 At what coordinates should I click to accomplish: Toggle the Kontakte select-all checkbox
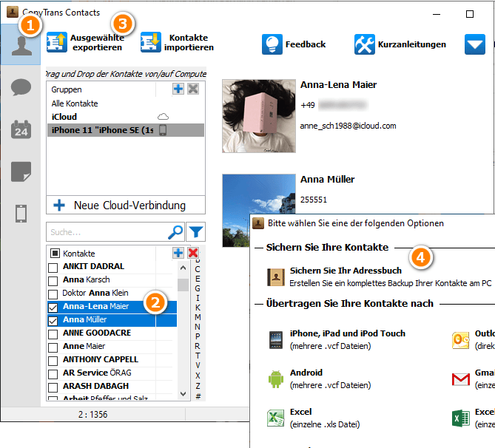click(x=55, y=253)
